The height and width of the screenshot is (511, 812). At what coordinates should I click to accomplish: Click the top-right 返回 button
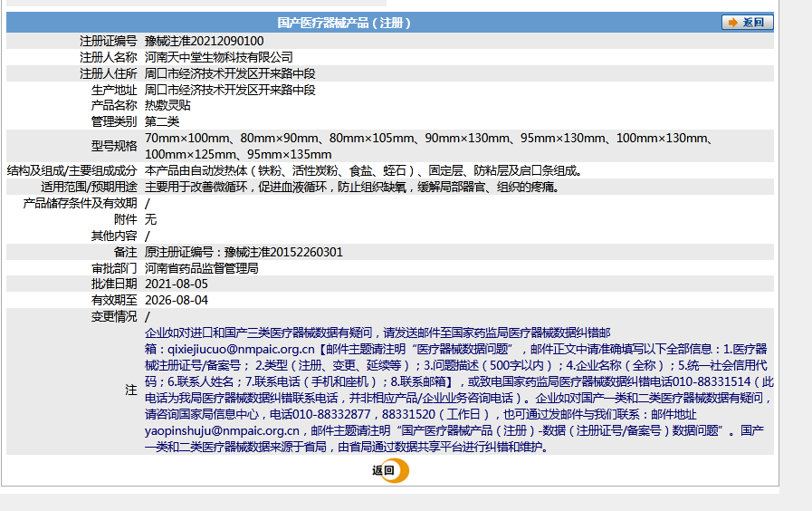point(747,23)
